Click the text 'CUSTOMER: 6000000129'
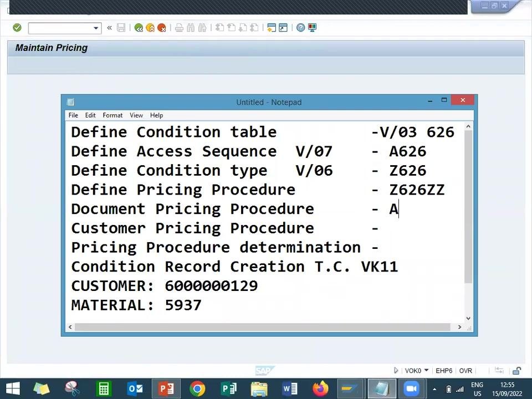This screenshot has height=399, width=532. (x=165, y=286)
